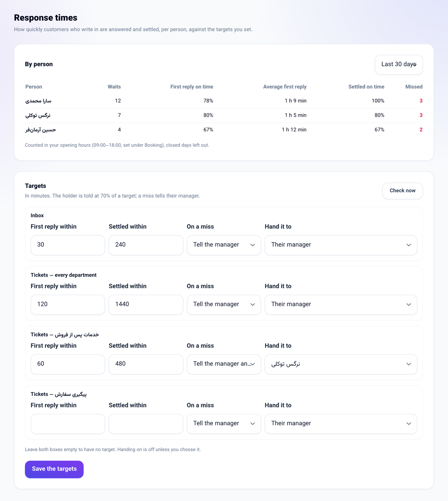
Task: Click the Targets section heading
Action: [x=36, y=186]
